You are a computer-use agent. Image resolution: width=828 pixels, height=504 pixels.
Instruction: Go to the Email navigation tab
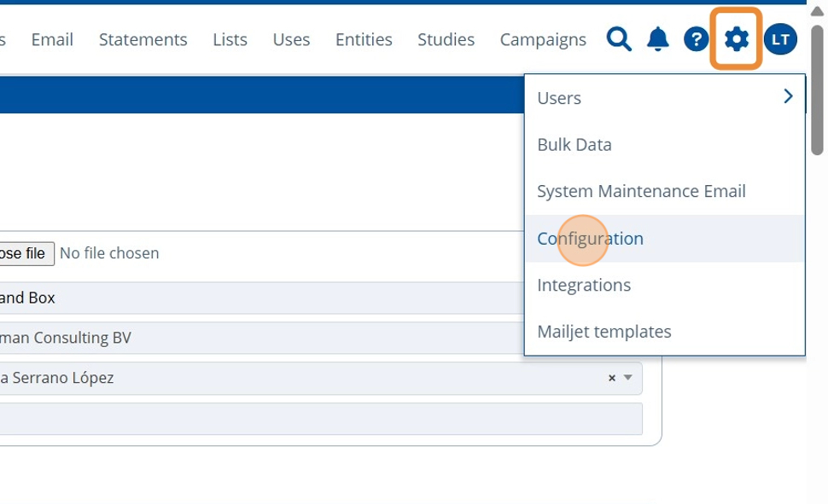click(52, 39)
